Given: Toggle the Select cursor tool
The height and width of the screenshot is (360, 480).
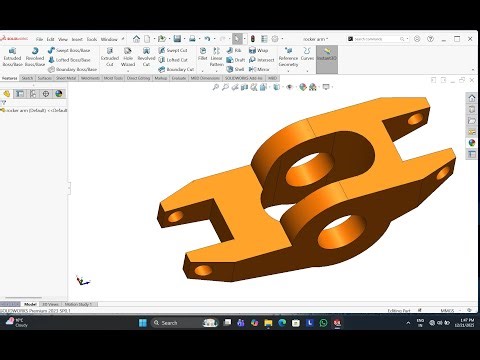Looking at the screenshot, I should [237, 39].
